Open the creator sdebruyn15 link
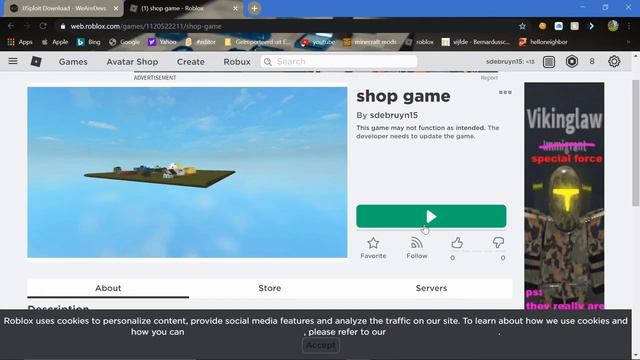 pos(393,116)
